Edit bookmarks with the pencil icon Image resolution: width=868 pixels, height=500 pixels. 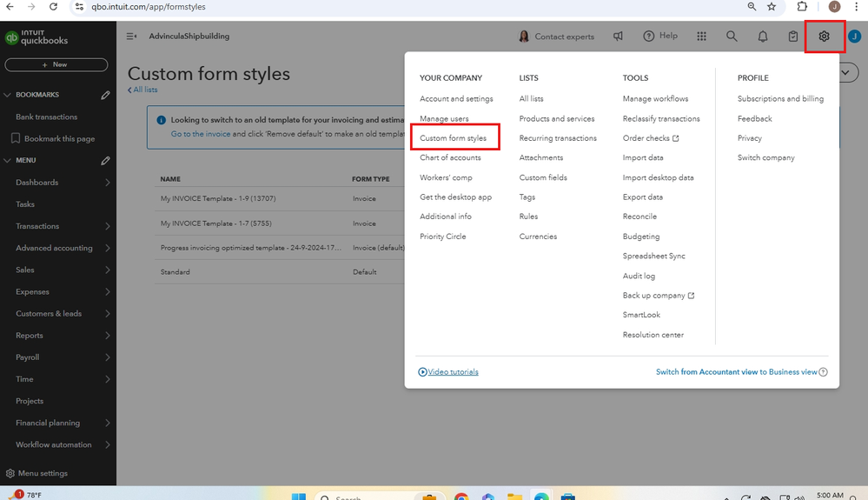point(105,95)
